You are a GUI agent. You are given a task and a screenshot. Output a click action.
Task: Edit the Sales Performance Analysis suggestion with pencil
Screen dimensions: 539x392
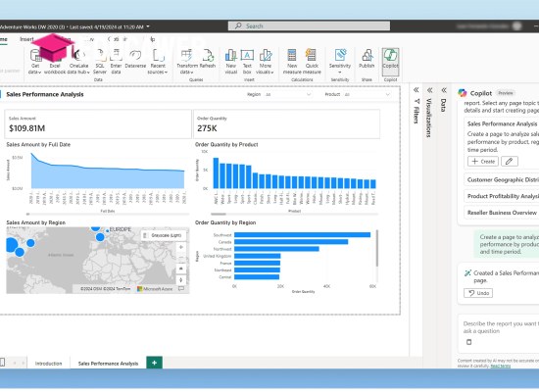(x=510, y=162)
